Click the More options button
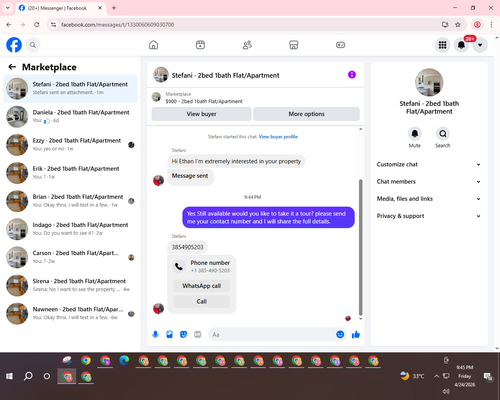 point(306,114)
